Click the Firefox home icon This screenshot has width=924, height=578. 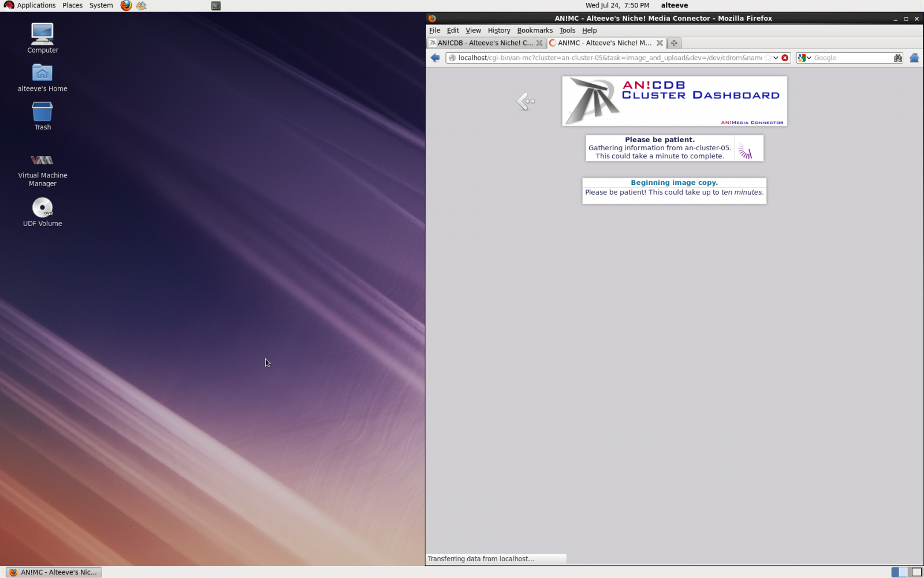click(x=914, y=58)
